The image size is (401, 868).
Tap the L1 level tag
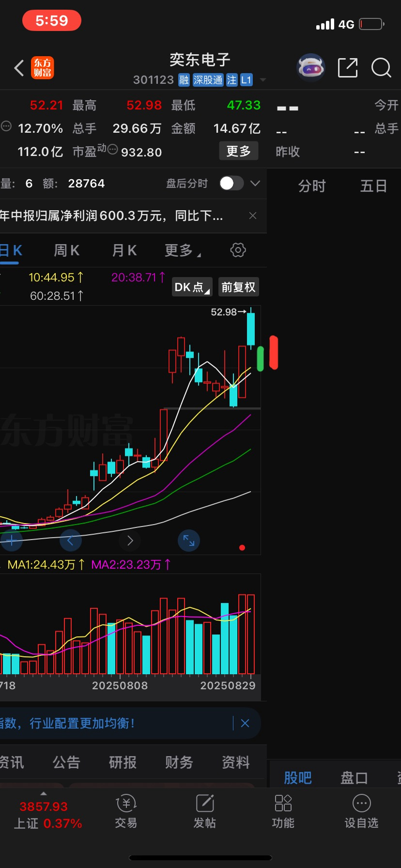247,80
